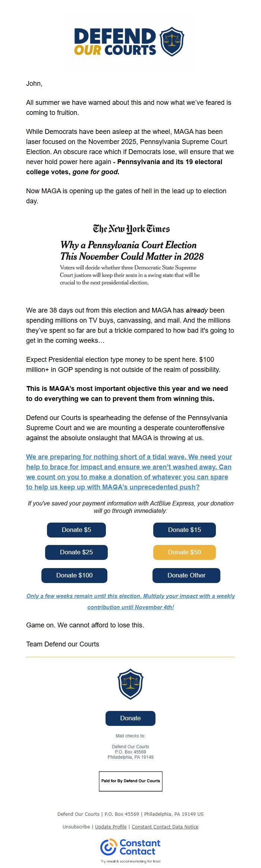This screenshot has height=868, width=261.
Task: Click the Donate Other button
Action: click(x=186, y=575)
